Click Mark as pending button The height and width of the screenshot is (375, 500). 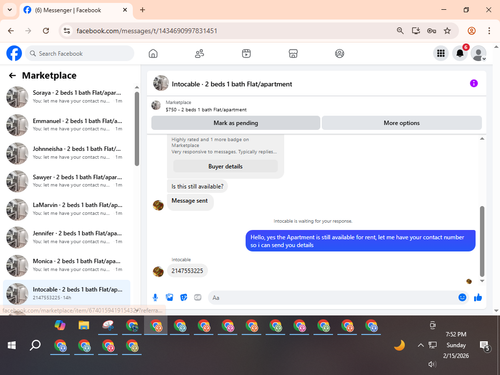[236, 123]
